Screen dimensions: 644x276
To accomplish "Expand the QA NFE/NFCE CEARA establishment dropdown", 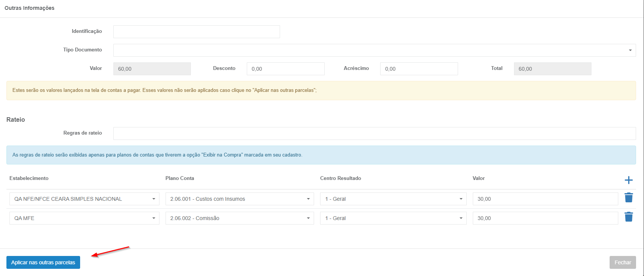I will click(84, 199).
